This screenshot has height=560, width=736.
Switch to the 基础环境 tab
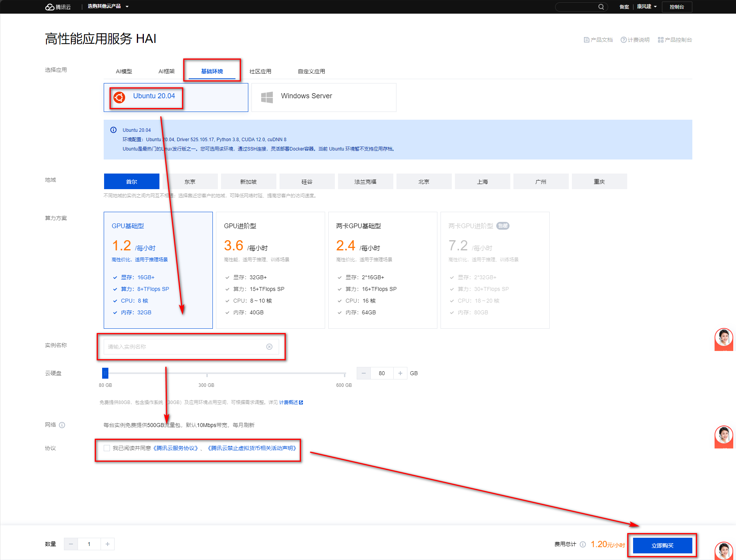[x=212, y=71]
